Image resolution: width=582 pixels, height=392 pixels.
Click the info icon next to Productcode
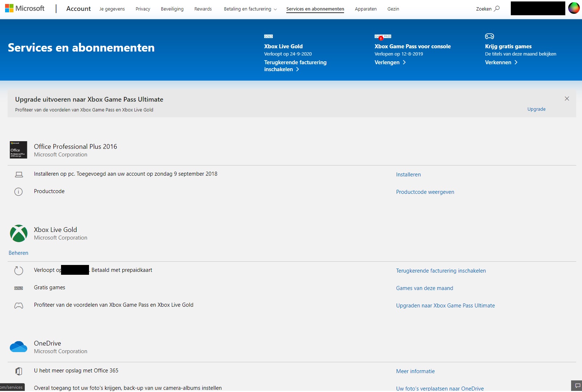19,192
